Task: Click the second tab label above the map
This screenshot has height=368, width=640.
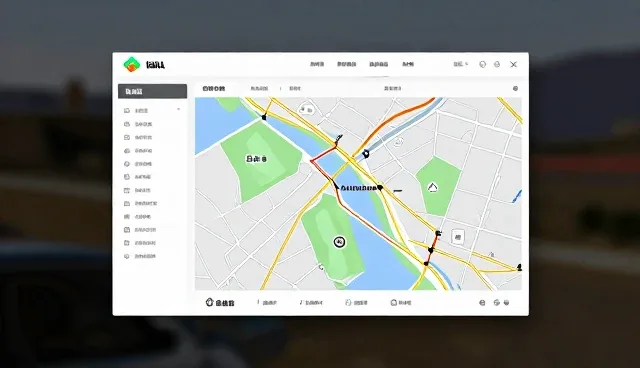Action: click(x=259, y=89)
